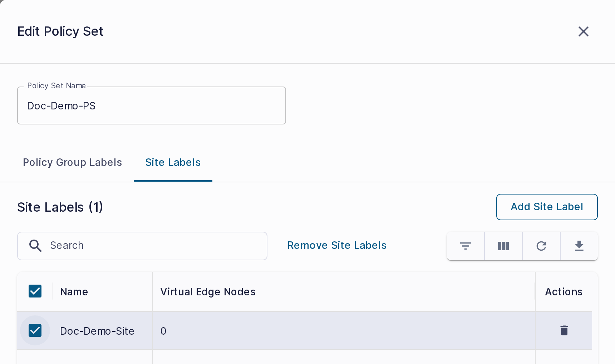The height and width of the screenshot is (364, 615).
Task: Close the Edit Policy Set dialog
Action: tap(583, 31)
